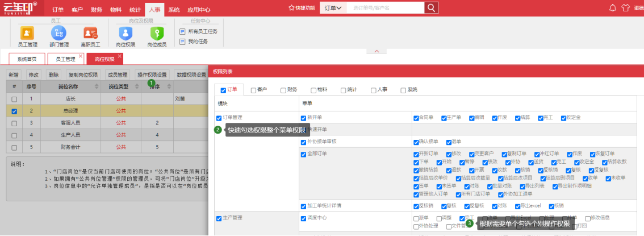Open the 客户 main menu
This screenshot has width=644, height=236.
[x=77, y=10]
